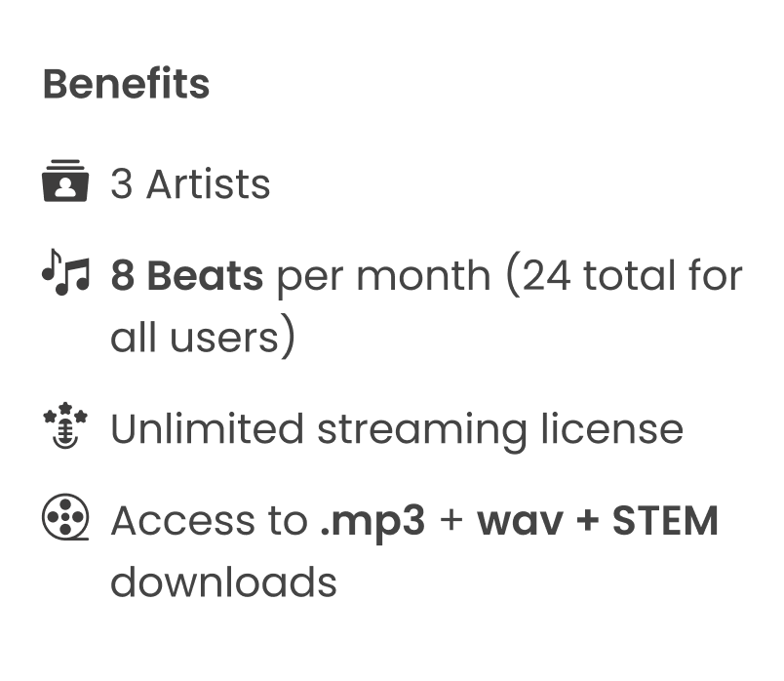Click the film reel downloads icon
Image resolution: width=784 pixels, height=681 pixels.
click(x=65, y=519)
